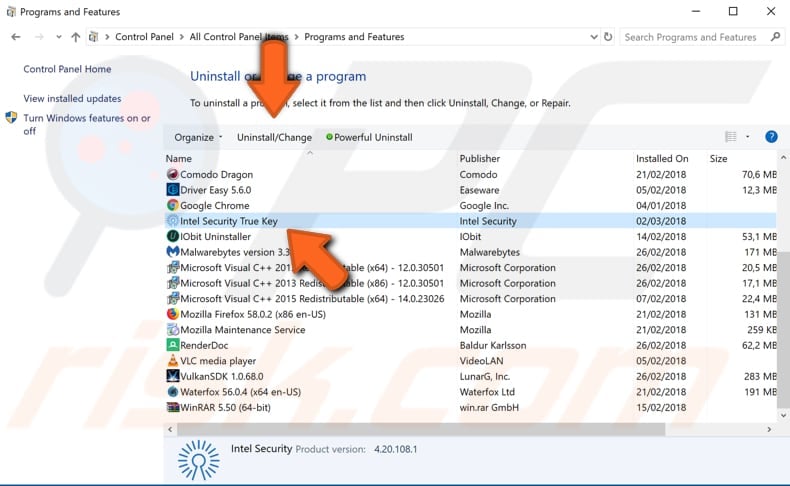This screenshot has width=790, height=486.
Task: Click the Waterfox 56.0.4 icon
Action: point(172,391)
